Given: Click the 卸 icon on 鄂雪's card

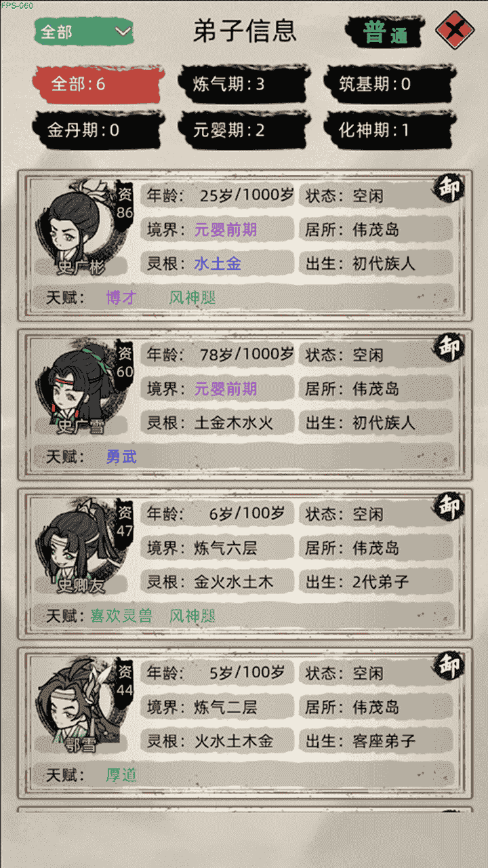Looking at the screenshot, I should 449,665.
